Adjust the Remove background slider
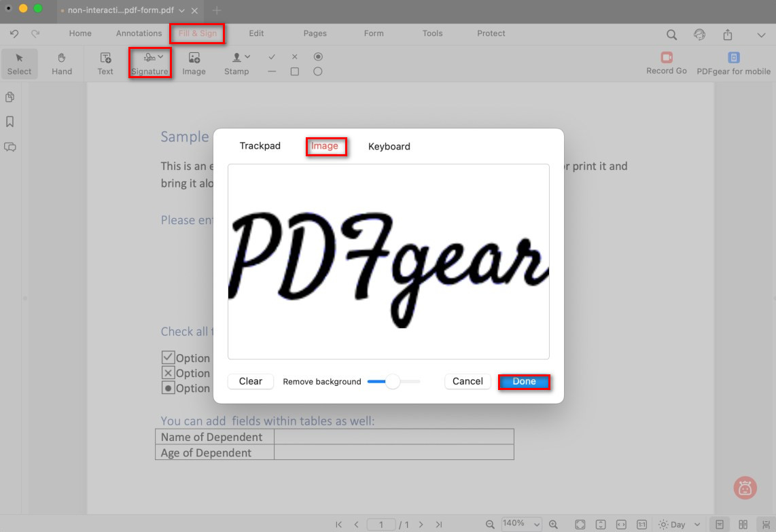776x532 pixels. [394, 382]
